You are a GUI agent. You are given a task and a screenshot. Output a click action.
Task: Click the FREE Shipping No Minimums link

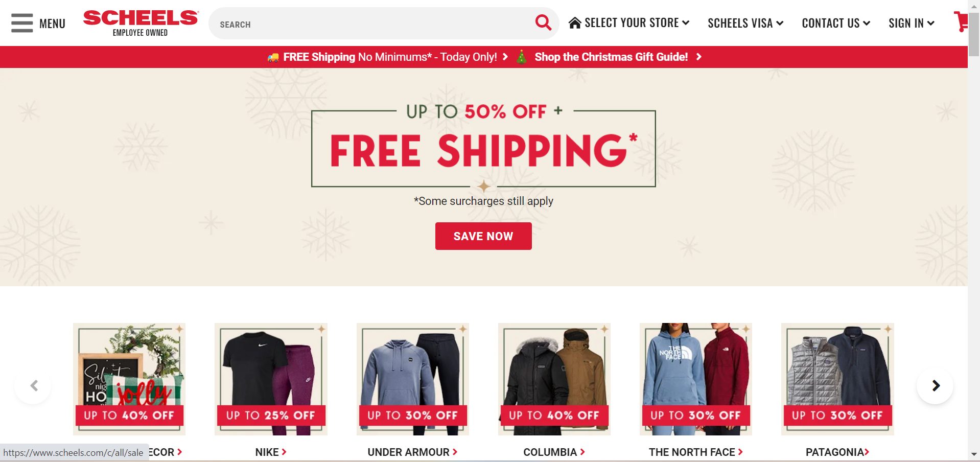point(390,57)
